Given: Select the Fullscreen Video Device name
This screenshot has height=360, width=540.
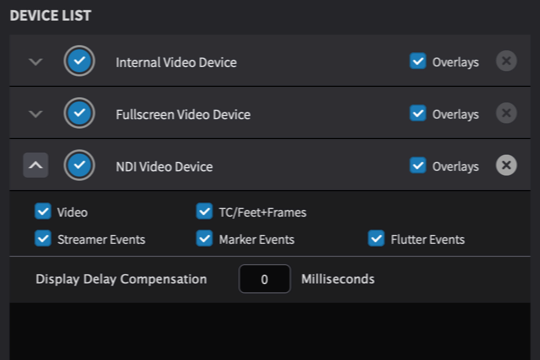Looking at the screenshot, I should (183, 114).
